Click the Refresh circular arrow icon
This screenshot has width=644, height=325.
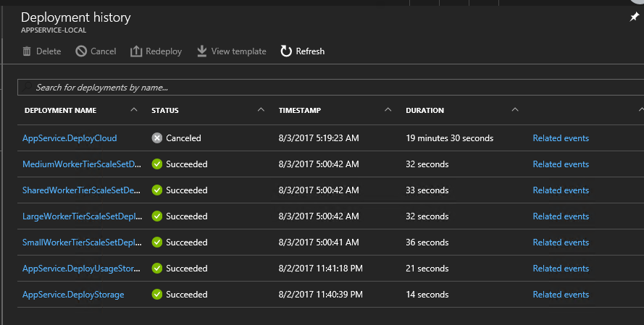click(286, 51)
